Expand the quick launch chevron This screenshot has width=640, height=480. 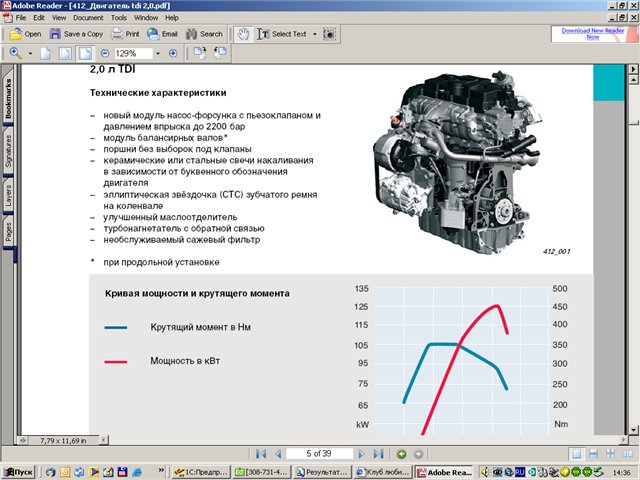[161, 470]
